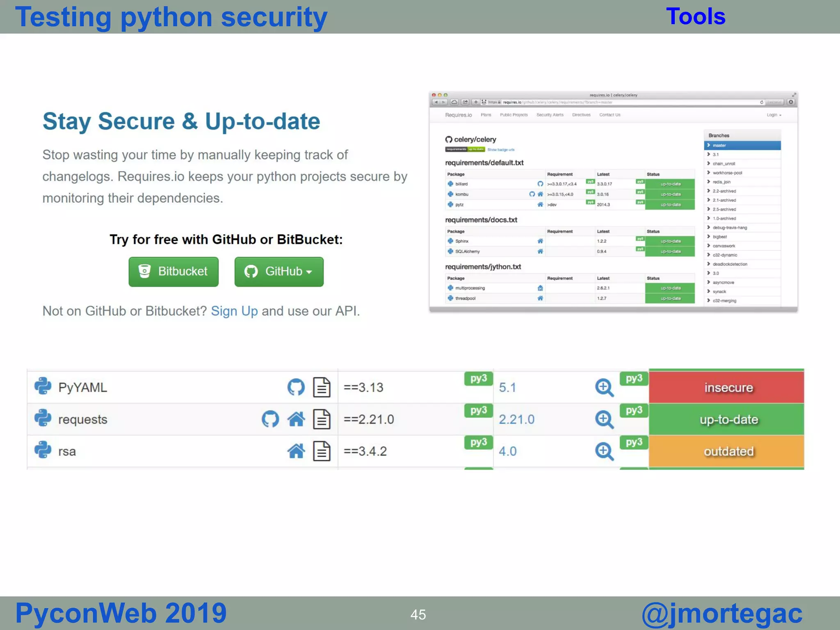Open Security Alerts in navbar
840x630 pixels.
[x=550, y=115]
